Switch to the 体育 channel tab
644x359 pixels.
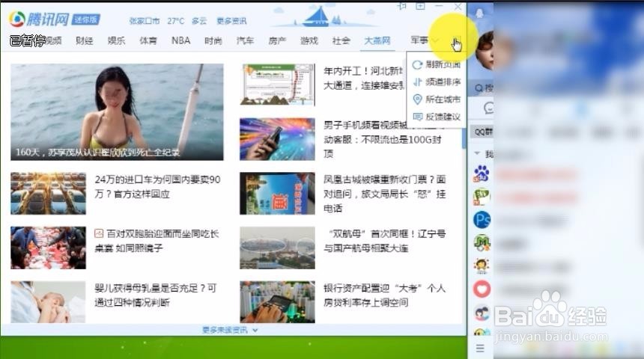click(x=148, y=40)
